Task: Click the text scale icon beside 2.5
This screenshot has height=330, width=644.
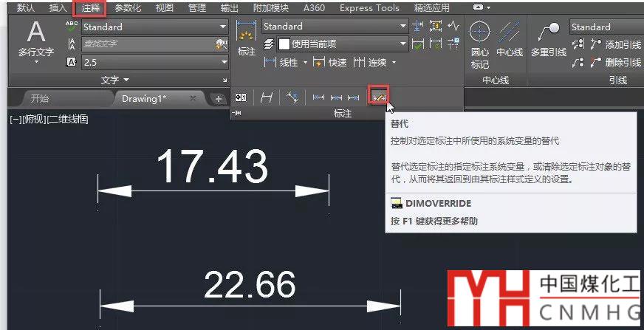Action: click(x=72, y=63)
